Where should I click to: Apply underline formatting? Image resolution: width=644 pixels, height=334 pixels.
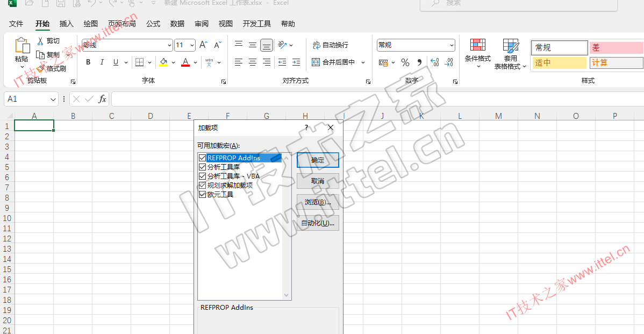[x=116, y=62]
